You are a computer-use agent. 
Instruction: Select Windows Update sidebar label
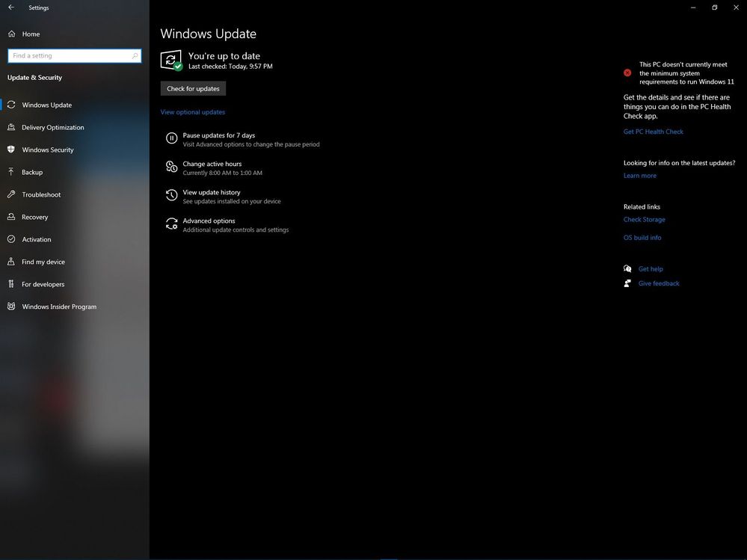[46, 105]
